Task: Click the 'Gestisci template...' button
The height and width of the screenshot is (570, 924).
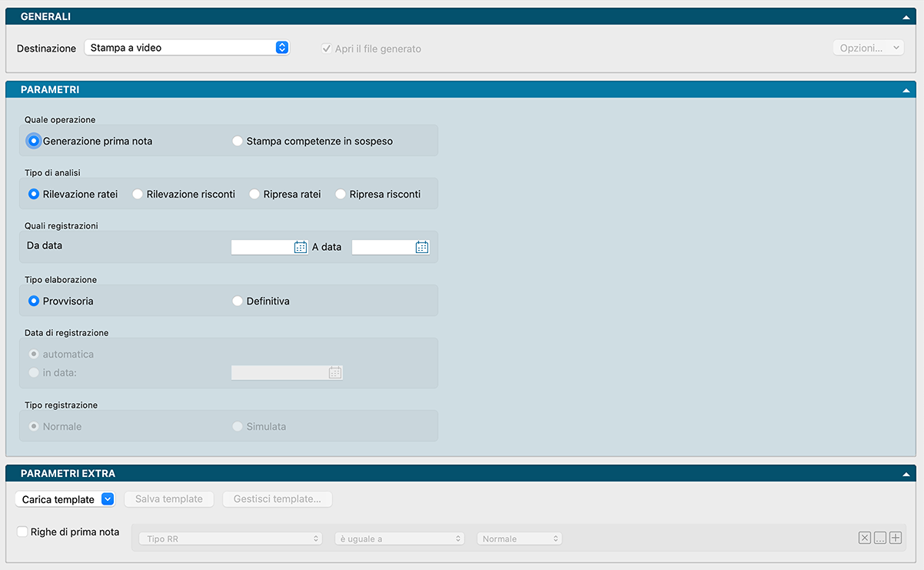Action: [x=277, y=499]
